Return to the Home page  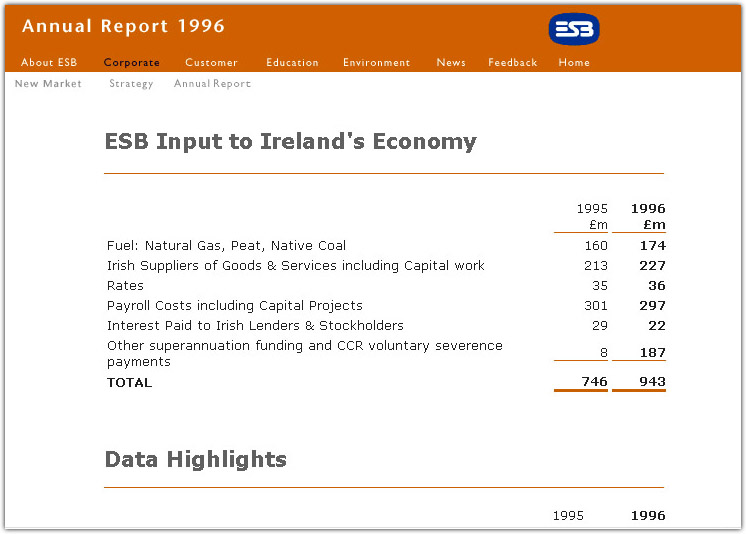[x=574, y=62]
